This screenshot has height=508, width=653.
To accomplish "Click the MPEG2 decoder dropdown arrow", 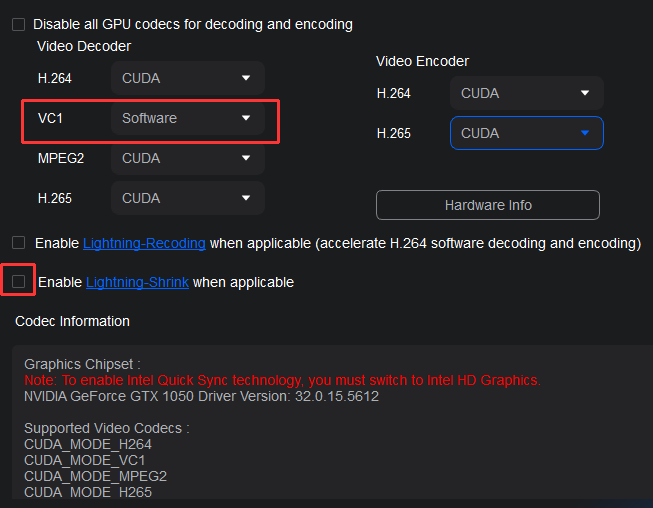I will tap(246, 158).
